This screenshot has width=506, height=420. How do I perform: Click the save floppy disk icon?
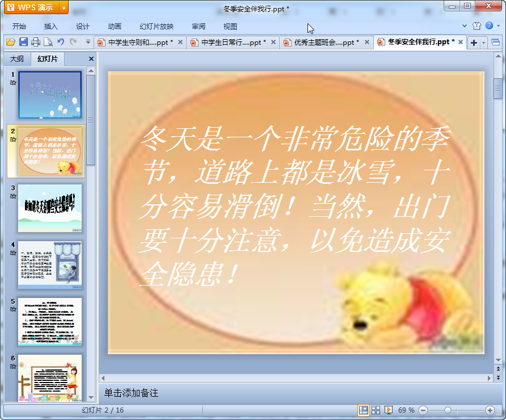coord(23,42)
